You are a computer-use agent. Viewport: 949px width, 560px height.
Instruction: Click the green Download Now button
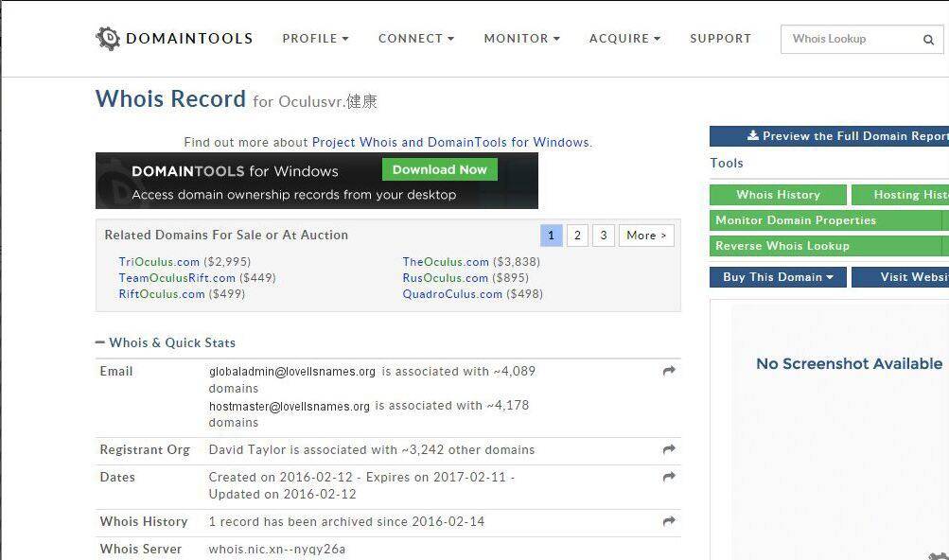coord(439,169)
